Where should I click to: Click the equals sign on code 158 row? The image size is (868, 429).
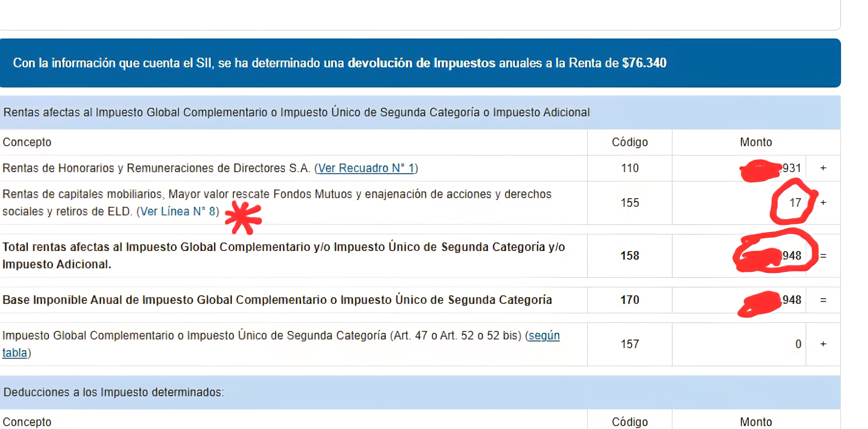(823, 256)
